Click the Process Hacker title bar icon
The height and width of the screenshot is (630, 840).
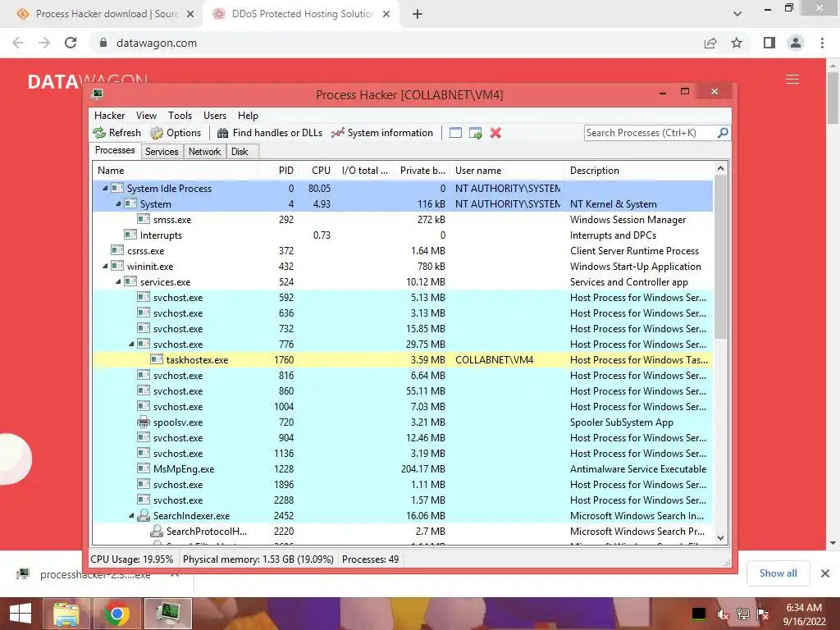97,94
